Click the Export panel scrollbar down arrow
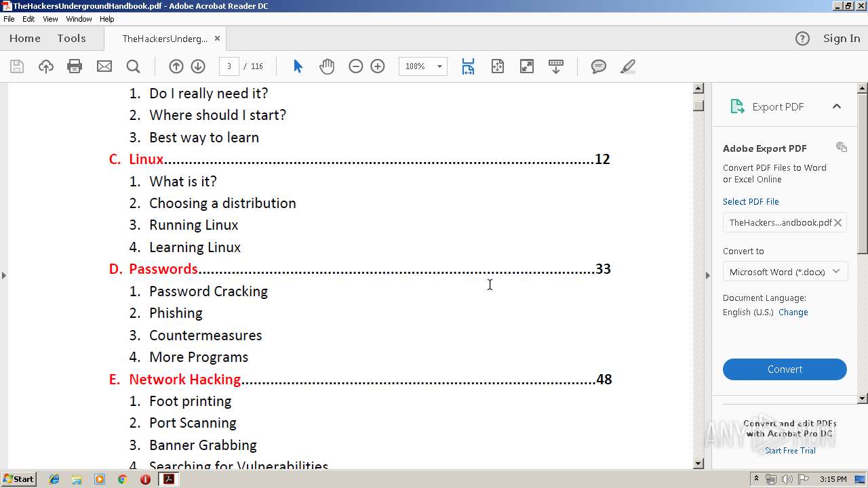 pyautogui.click(x=863, y=399)
